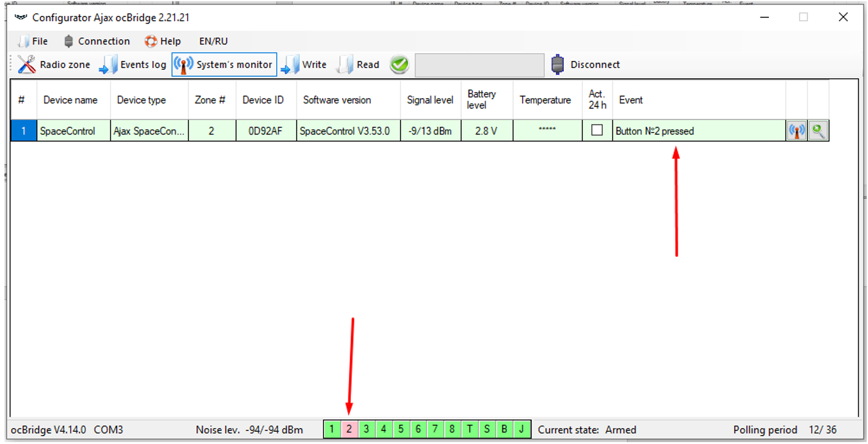Close the Configurator window
This screenshot has width=868, height=444.
[843, 17]
